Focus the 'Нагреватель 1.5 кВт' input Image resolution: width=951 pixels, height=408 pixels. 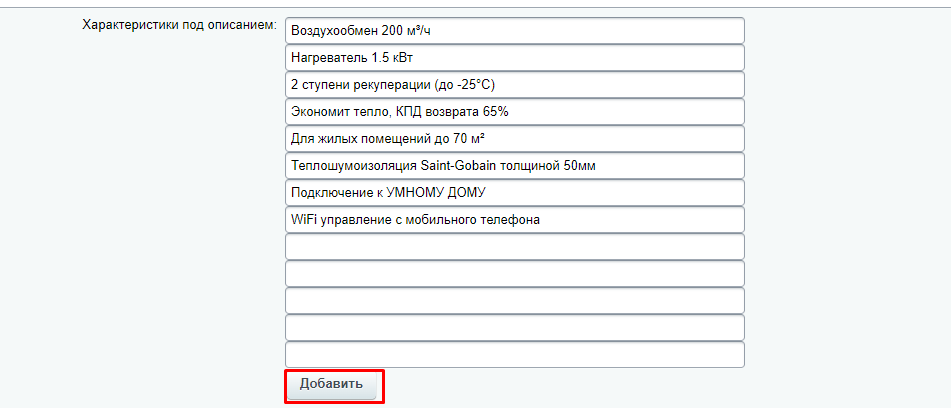pos(514,58)
